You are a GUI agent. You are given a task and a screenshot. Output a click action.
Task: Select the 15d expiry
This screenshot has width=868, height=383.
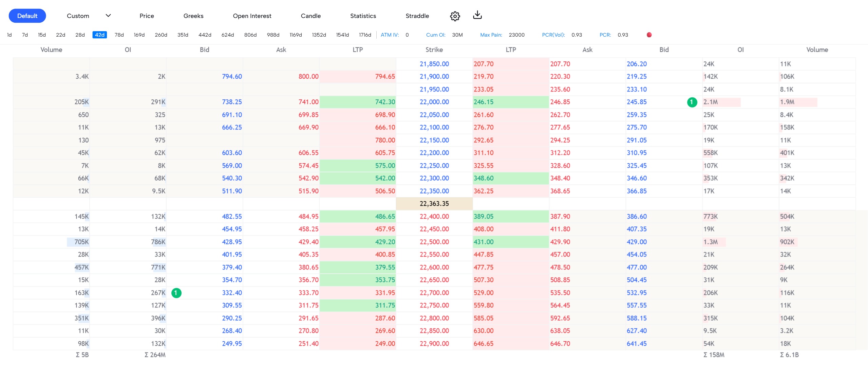pyautogui.click(x=42, y=35)
